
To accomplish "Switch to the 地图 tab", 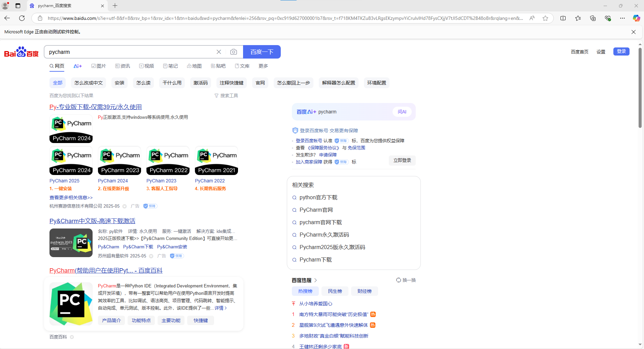I will (194, 66).
